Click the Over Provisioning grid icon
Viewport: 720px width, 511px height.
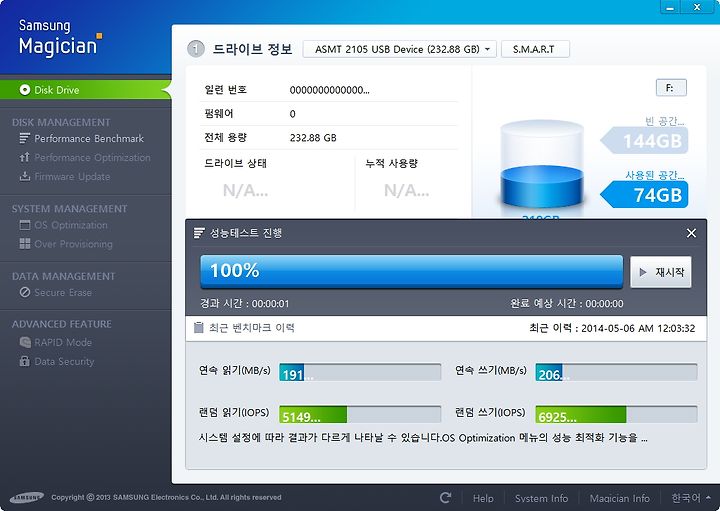tap(25, 244)
